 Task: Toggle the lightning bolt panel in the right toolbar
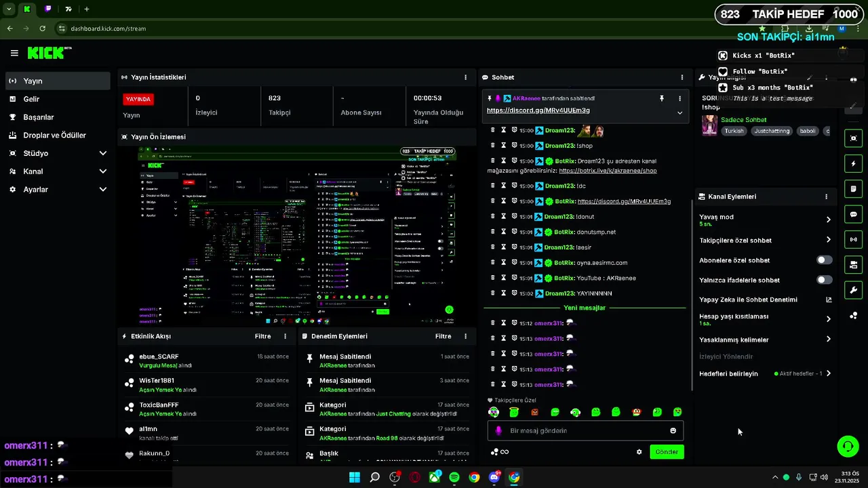[x=854, y=163]
